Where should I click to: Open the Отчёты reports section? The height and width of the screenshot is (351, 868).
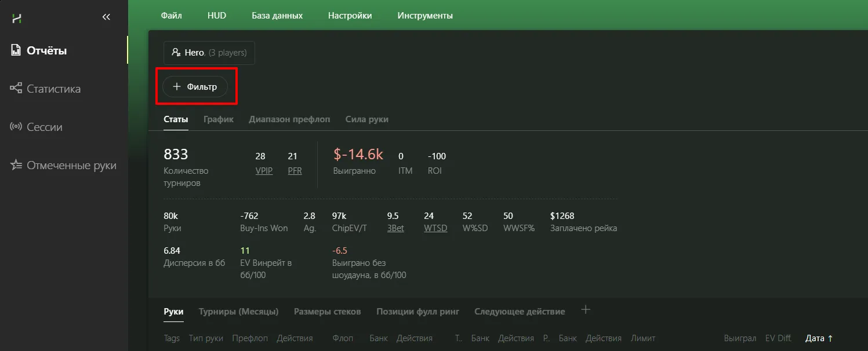click(x=46, y=50)
